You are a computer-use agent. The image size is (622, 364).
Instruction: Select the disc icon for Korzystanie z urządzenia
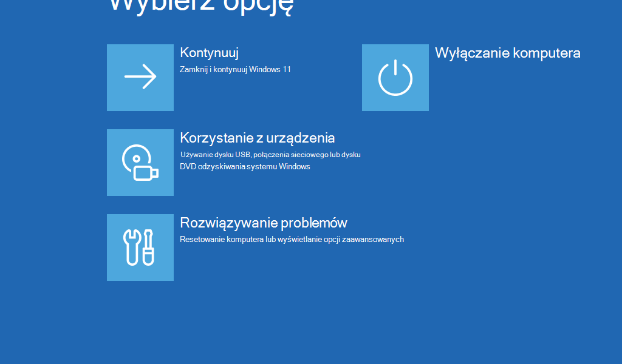click(x=140, y=162)
